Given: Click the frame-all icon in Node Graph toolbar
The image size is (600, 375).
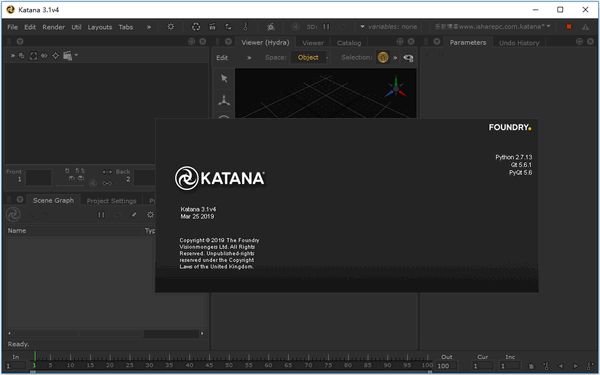Looking at the screenshot, I should (33, 56).
